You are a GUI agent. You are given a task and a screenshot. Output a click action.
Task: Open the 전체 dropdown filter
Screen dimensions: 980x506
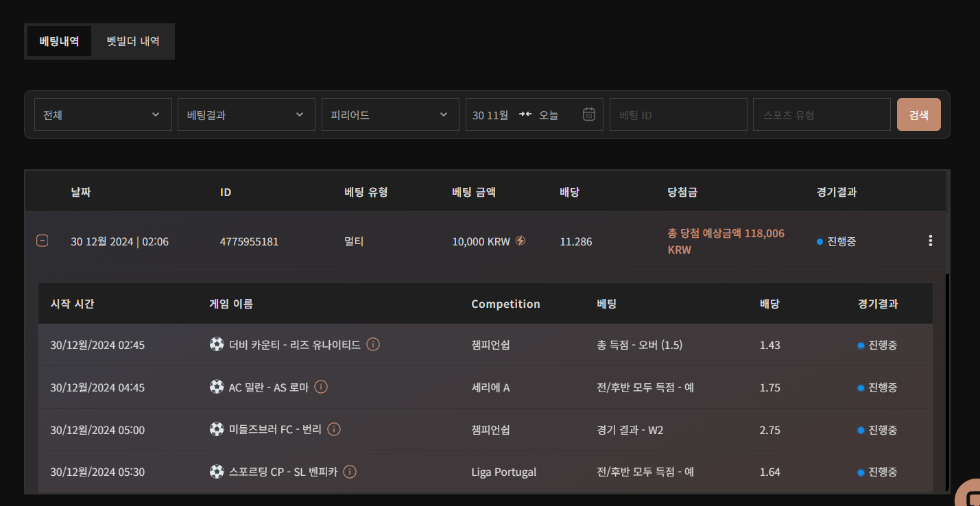coord(103,115)
